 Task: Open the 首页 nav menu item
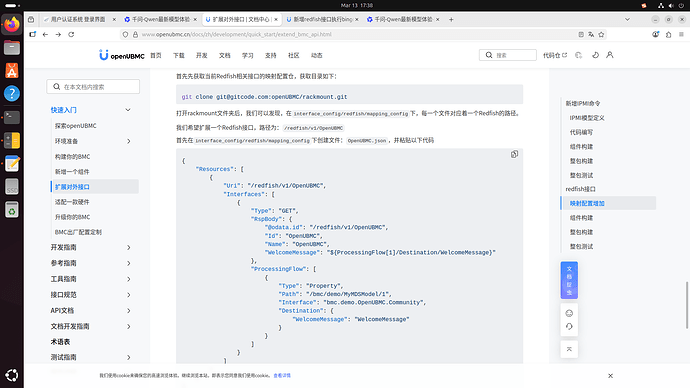pos(156,55)
